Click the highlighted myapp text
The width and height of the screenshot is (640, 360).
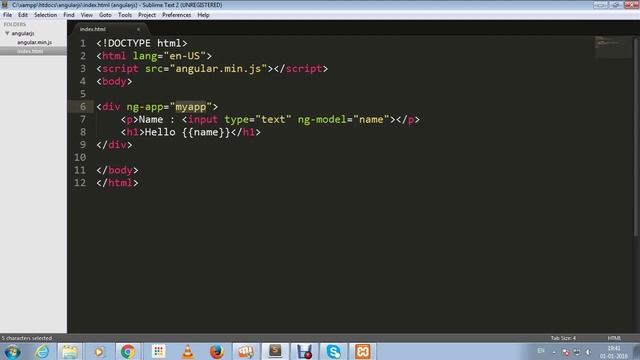[191, 107]
